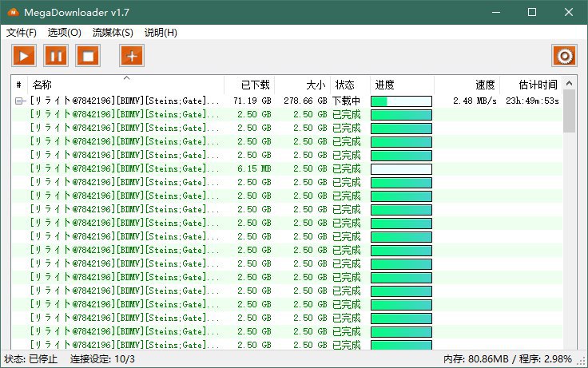This screenshot has height=368, width=588.
Task: Start downloads with the orange play button
Action: click(x=24, y=56)
